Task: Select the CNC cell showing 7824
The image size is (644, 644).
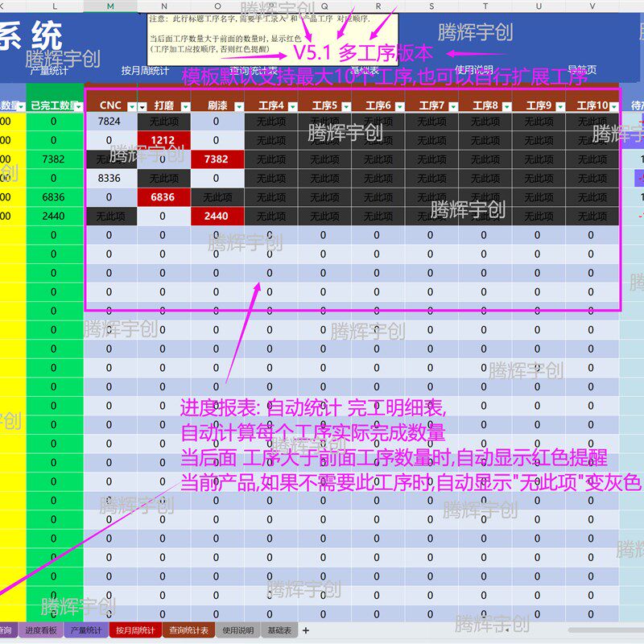Action: (110, 122)
